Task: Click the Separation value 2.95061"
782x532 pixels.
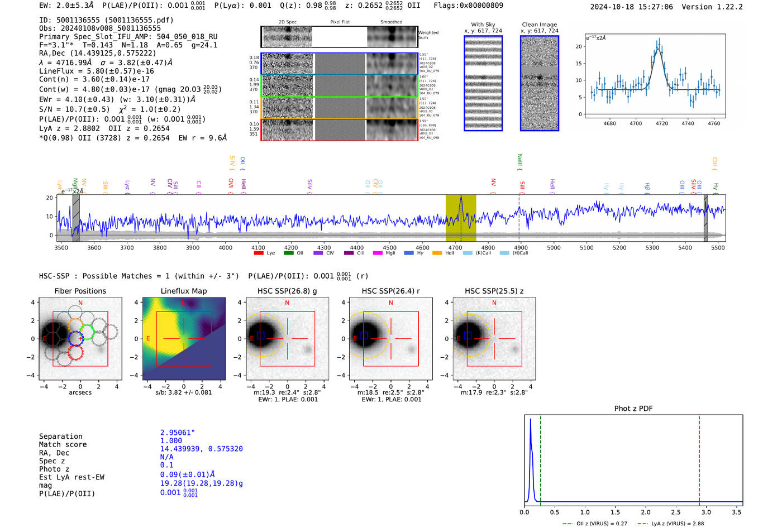Action: point(178,433)
